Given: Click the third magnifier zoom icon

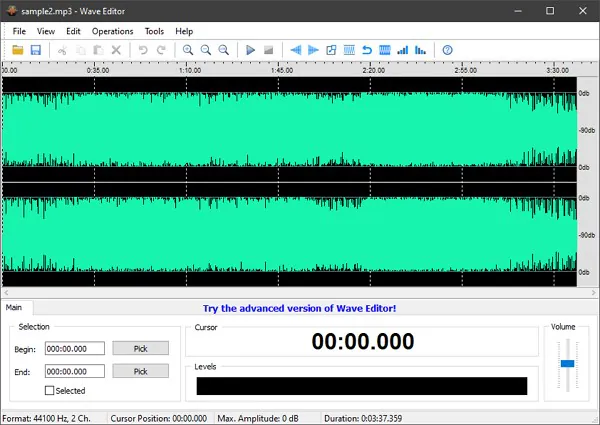Looking at the screenshot, I should 224,50.
